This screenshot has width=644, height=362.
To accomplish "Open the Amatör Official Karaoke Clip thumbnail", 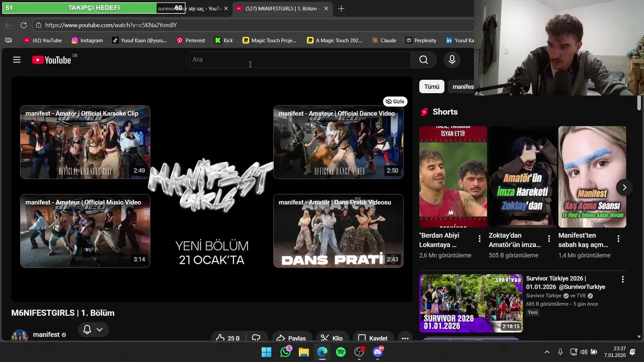I will pyautogui.click(x=85, y=142).
